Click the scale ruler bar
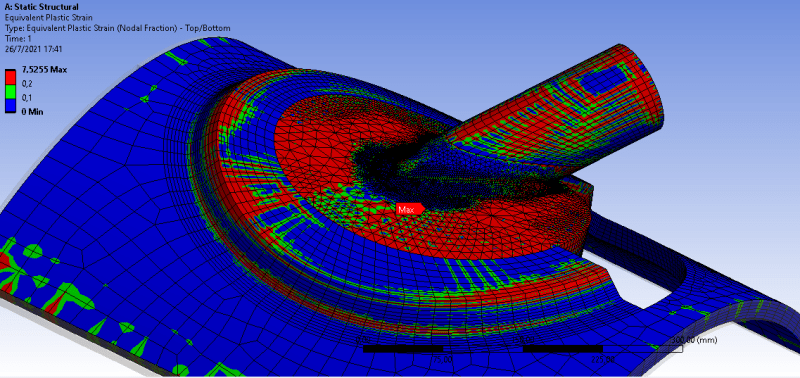This screenshot has width=800, height=378. (x=523, y=349)
